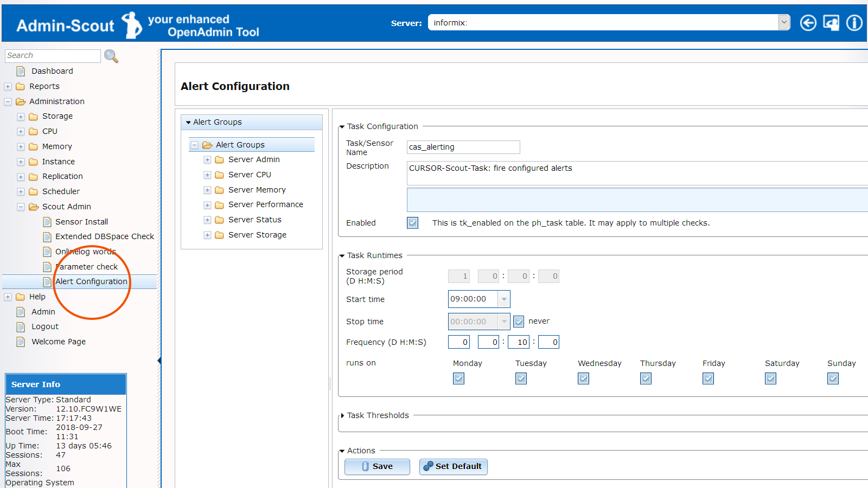Viewport: 868px width, 488px height.
Task: Click the back arrow icon in header
Action: pos(808,23)
